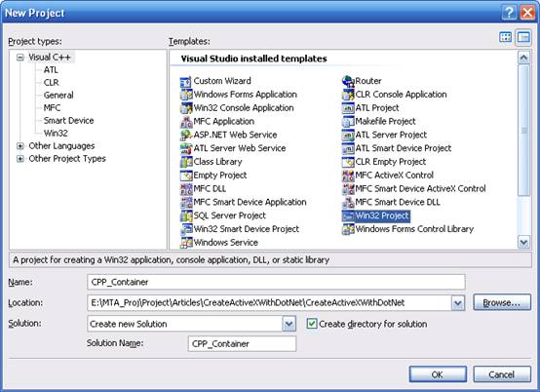The width and height of the screenshot is (540, 392).
Task: Choose the General project type
Action: pos(58,95)
